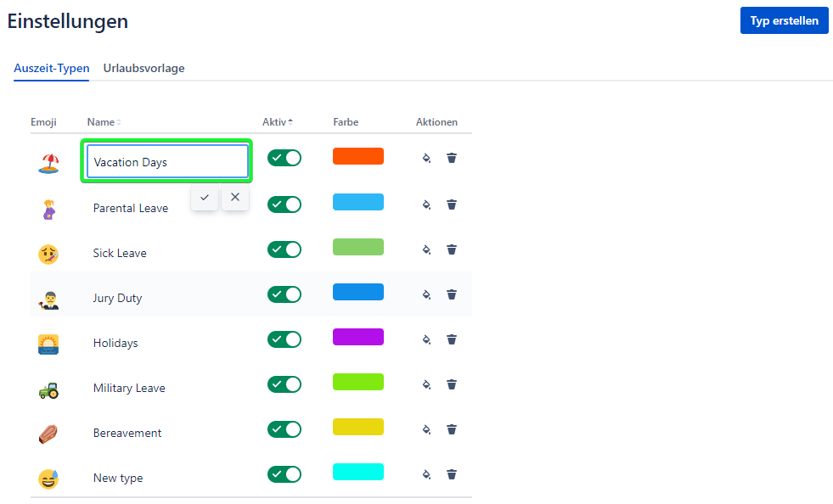Toggle off Sick Leave active switch
This screenshot has height=504, width=833.
pyautogui.click(x=284, y=249)
